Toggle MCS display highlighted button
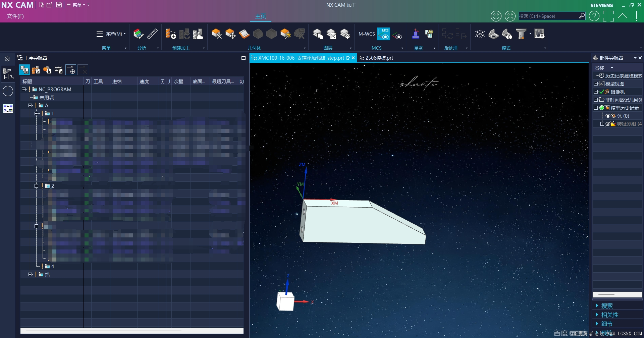This screenshot has height=338, width=644. click(384, 34)
